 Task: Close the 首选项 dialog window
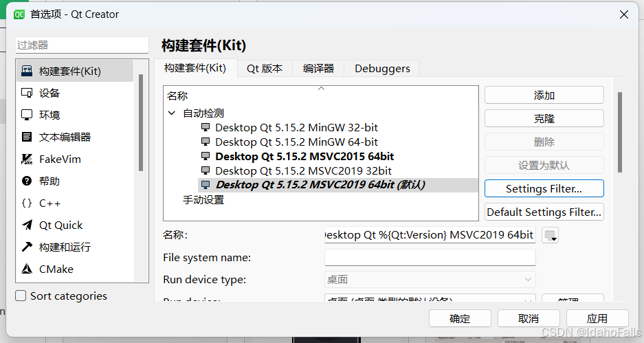[x=624, y=14]
